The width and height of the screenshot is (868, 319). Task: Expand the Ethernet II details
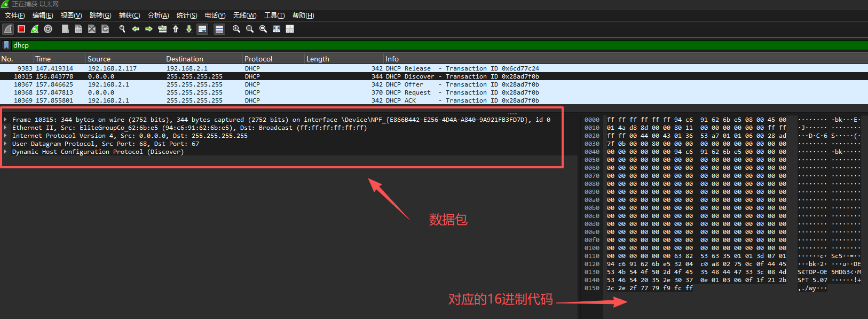6,128
